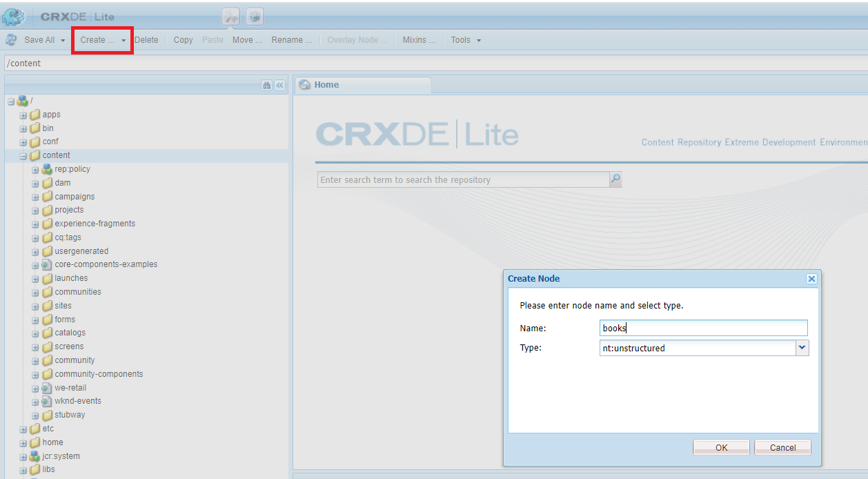
Task: Open the Create dropdown arrow
Action: pos(124,40)
